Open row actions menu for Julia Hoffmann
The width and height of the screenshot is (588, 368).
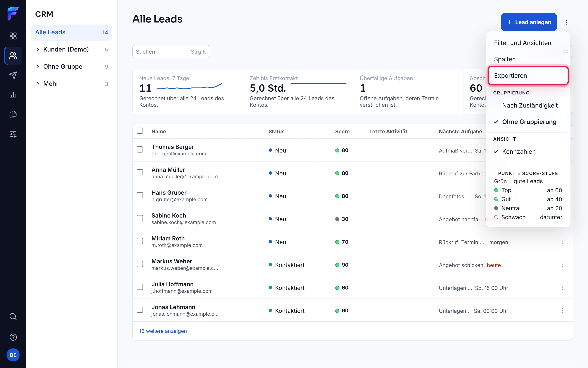562,288
